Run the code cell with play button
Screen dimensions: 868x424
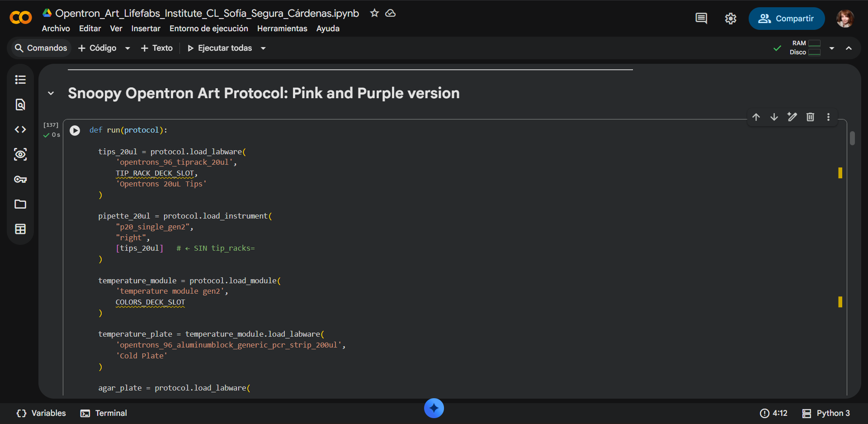coord(75,130)
